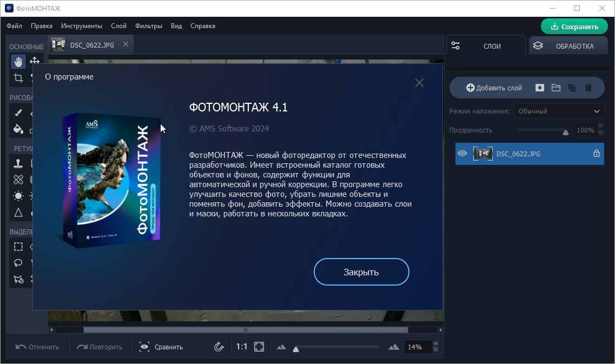Screen dimensions: 615x364
Task: Click the Добавить слой button
Action: point(494,88)
